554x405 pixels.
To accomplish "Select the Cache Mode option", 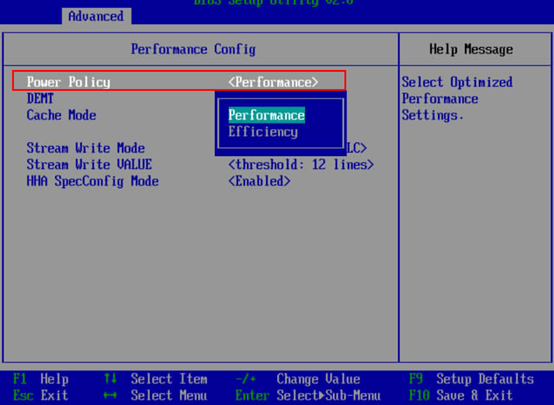I will pos(61,115).
